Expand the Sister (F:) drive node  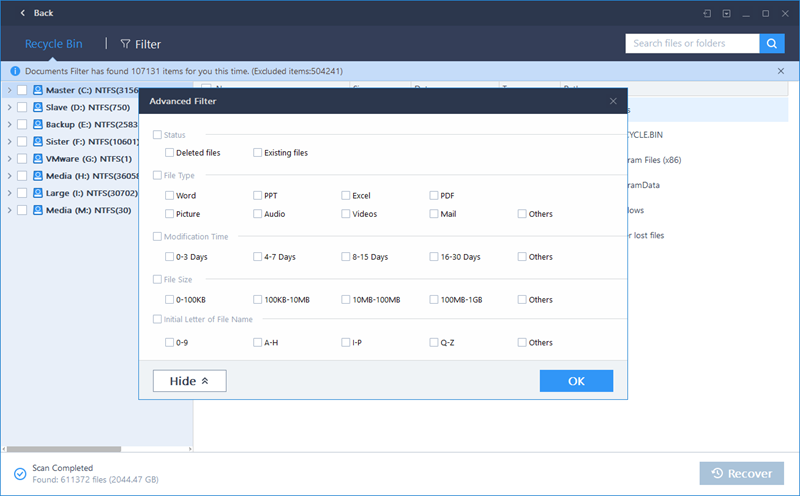(x=9, y=142)
